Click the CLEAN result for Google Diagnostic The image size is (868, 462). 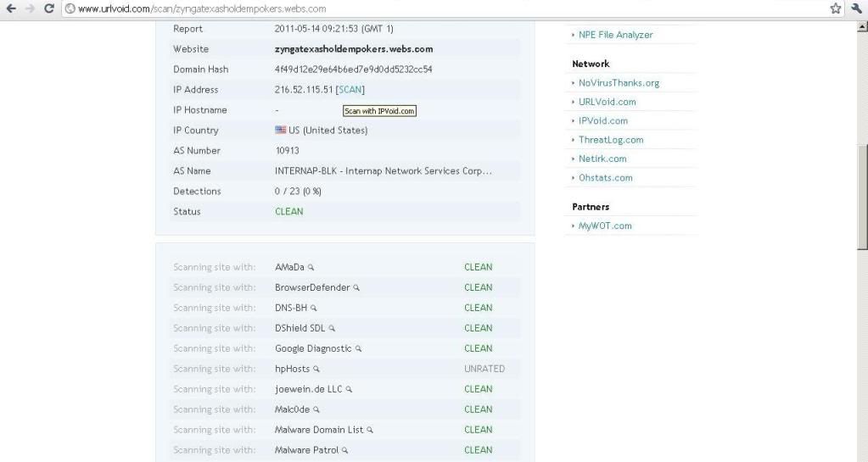click(479, 348)
